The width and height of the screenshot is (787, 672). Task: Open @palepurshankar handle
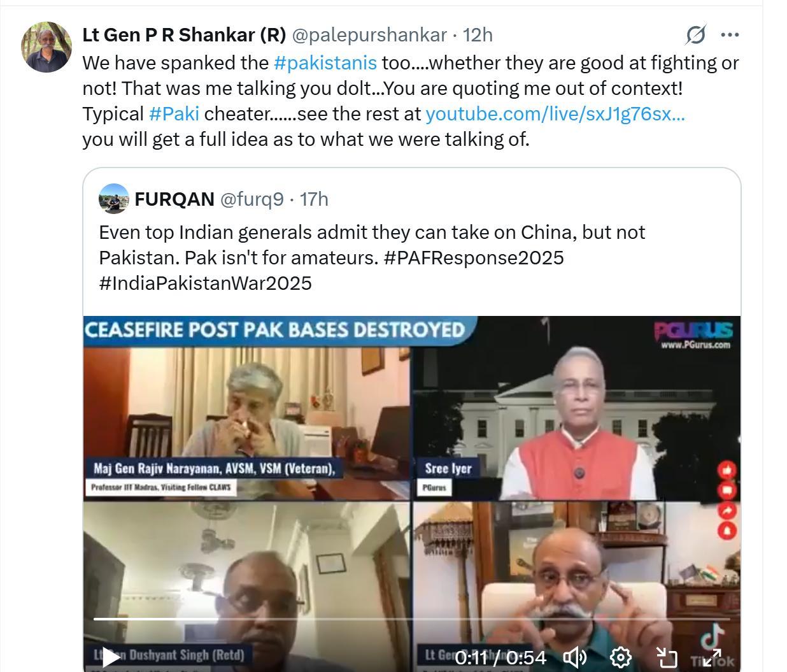click(369, 34)
